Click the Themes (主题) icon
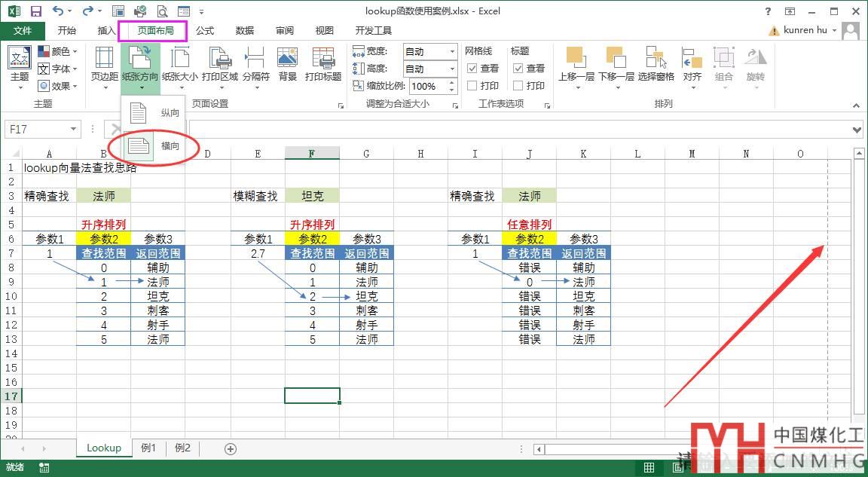 coord(20,65)
